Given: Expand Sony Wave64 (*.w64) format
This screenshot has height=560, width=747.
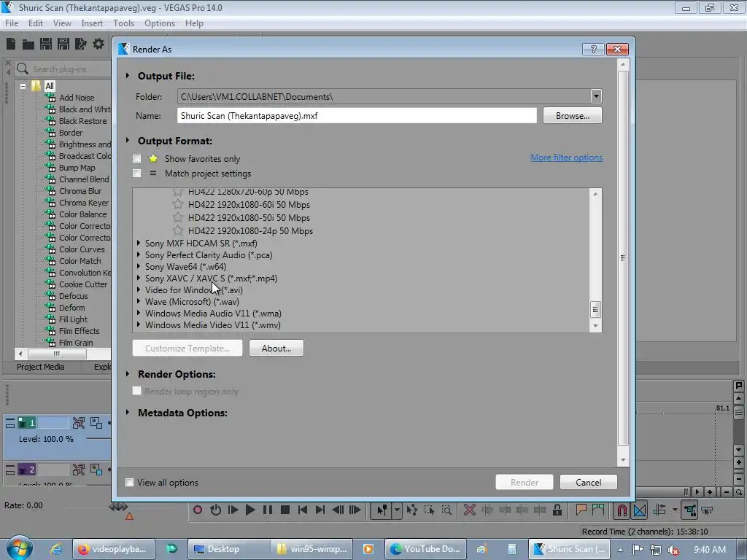Looking at the screenshot, I should coord(138,266).
